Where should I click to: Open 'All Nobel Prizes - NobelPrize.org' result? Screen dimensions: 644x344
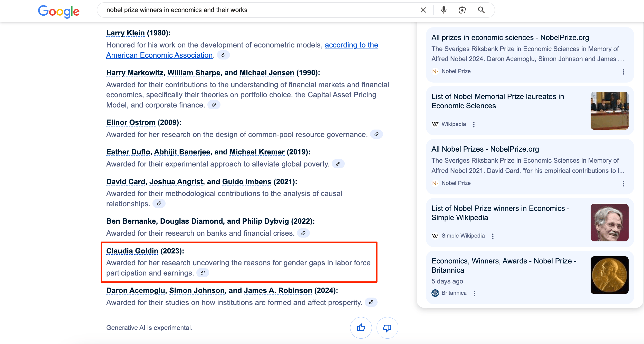(x=485, y=149)
